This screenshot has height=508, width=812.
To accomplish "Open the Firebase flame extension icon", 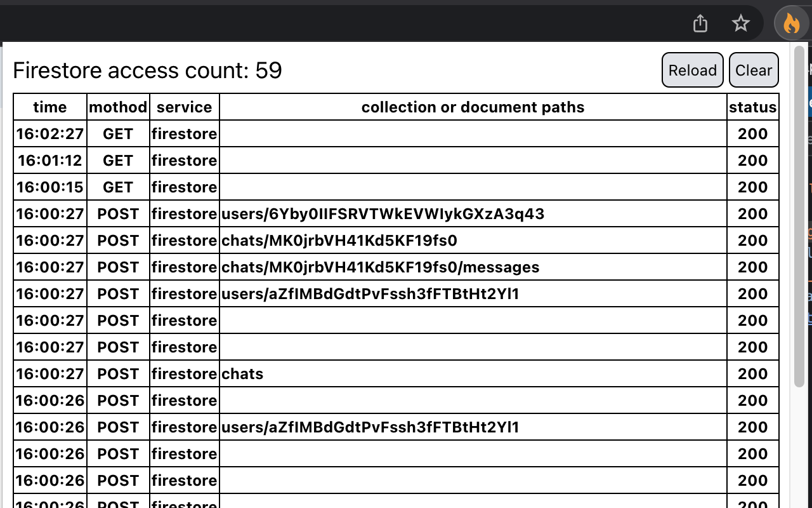I will point(790,23).
